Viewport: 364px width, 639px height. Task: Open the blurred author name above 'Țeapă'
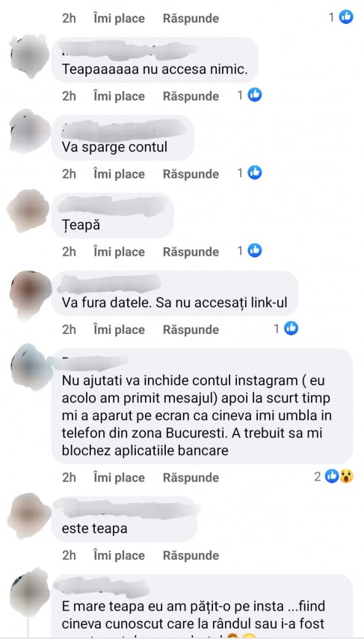113,206
